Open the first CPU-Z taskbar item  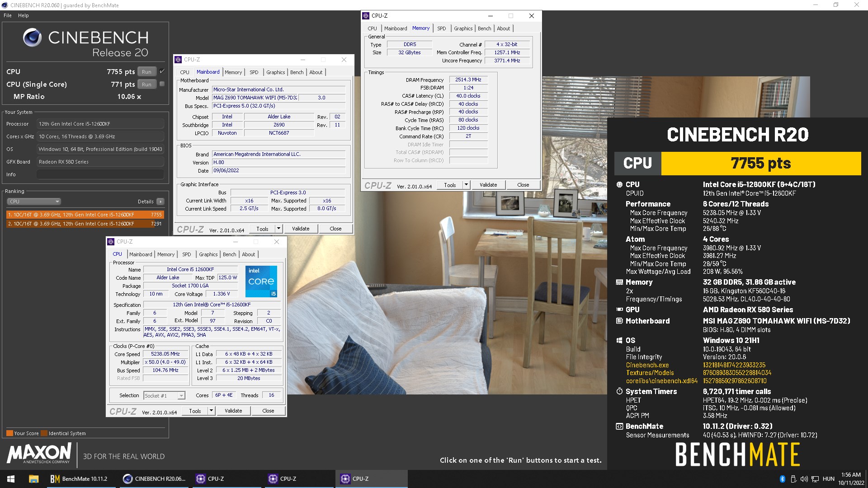pos(226,479)
